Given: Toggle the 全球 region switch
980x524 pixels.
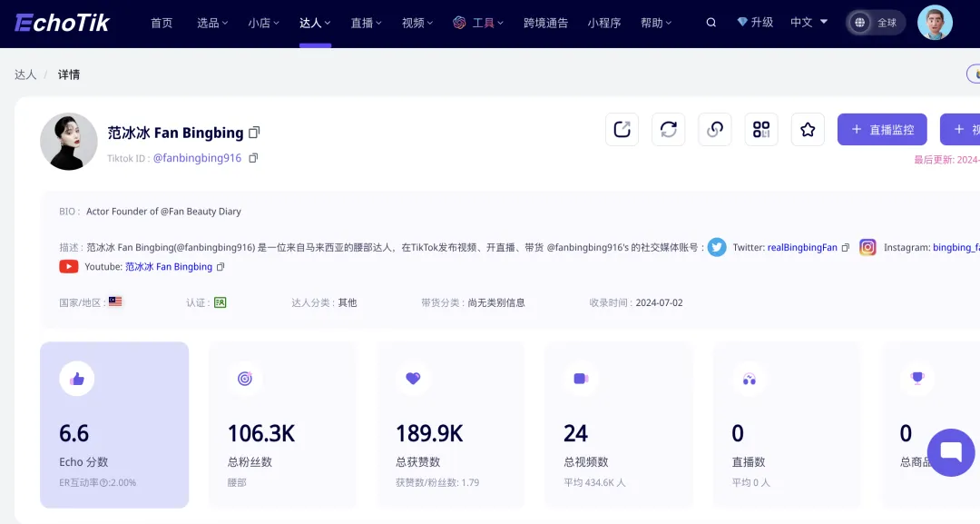Looking at the screenshot, I should pos(876,23).
